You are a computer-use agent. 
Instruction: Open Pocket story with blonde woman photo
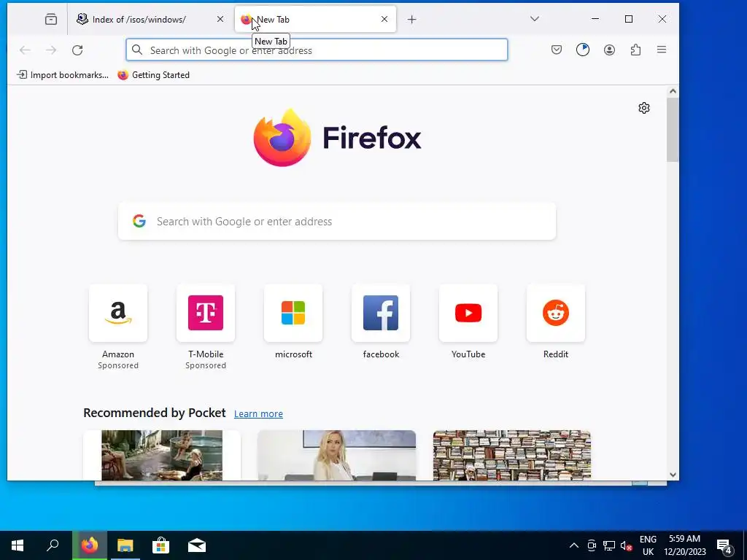point(337,455)
